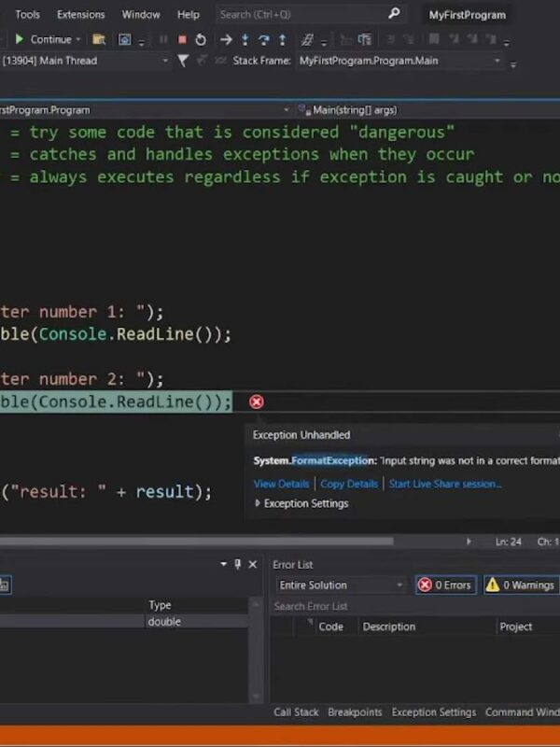
Task: Click the Copy Details link
Action: point(349,484)
